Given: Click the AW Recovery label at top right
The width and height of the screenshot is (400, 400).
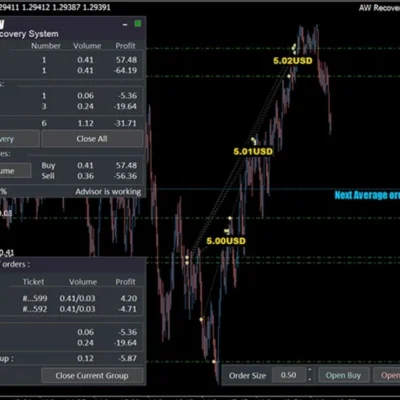Looking at the screenshot, I should coord(379,8).
